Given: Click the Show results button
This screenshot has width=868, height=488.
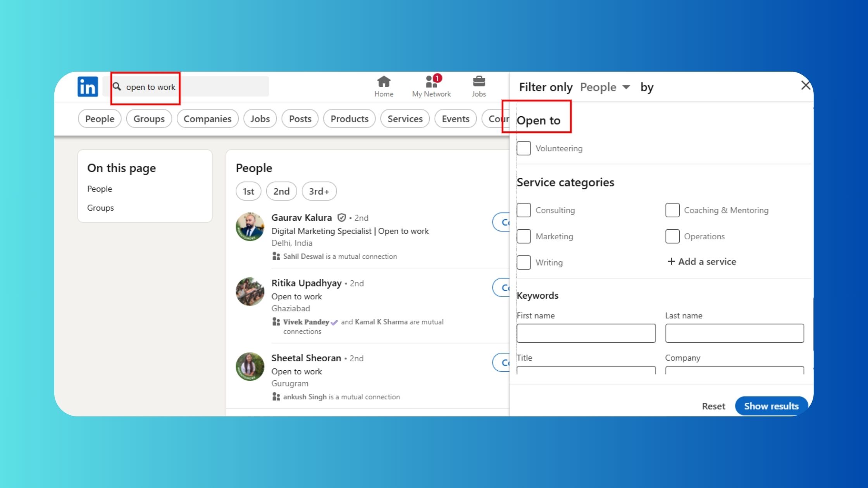Looking at the screenshot, I should (x=771, y=406).
